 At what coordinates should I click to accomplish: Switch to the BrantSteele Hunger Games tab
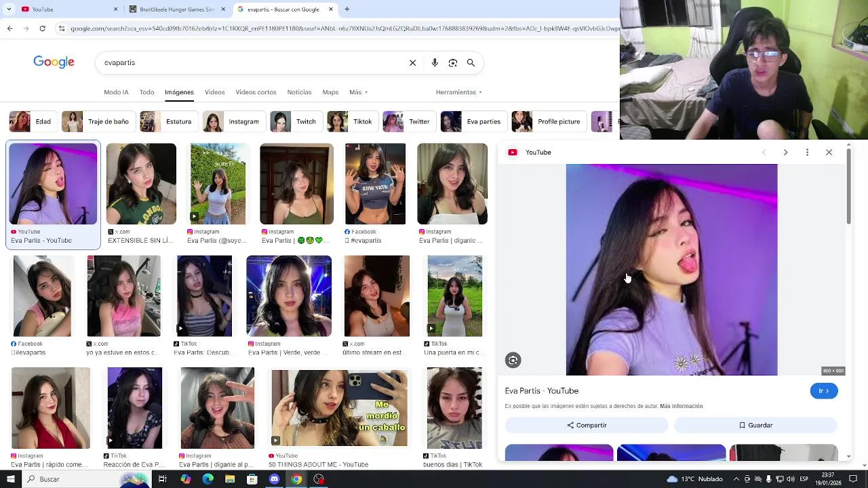pos(178,9)
